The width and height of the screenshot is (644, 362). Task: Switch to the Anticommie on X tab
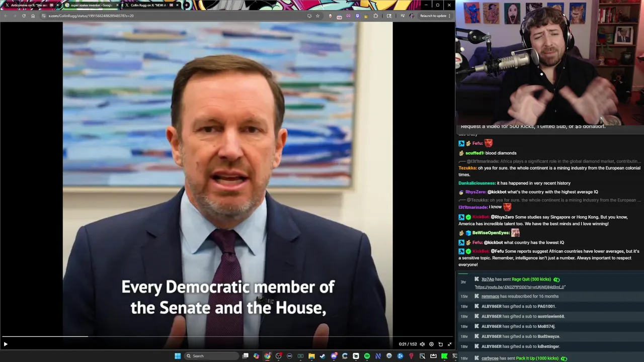click(30, 5)
